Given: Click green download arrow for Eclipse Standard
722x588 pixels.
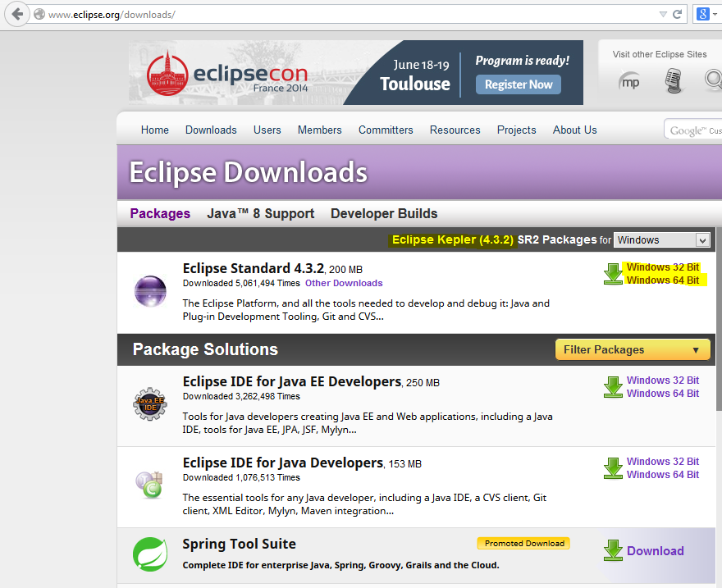Looking at the screenshot, I should (x=613, y=274).
